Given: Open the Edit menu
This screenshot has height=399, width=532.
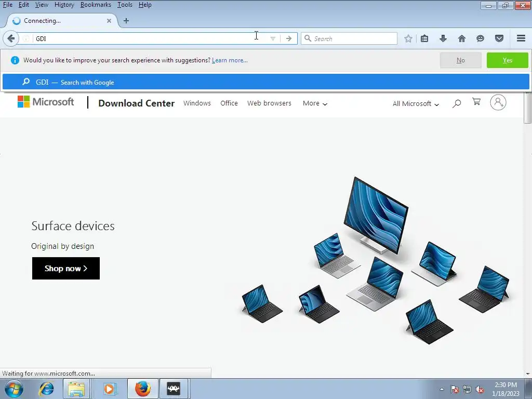Looking at the screenshot, I should pyautogui.click(x=23, y=5).
